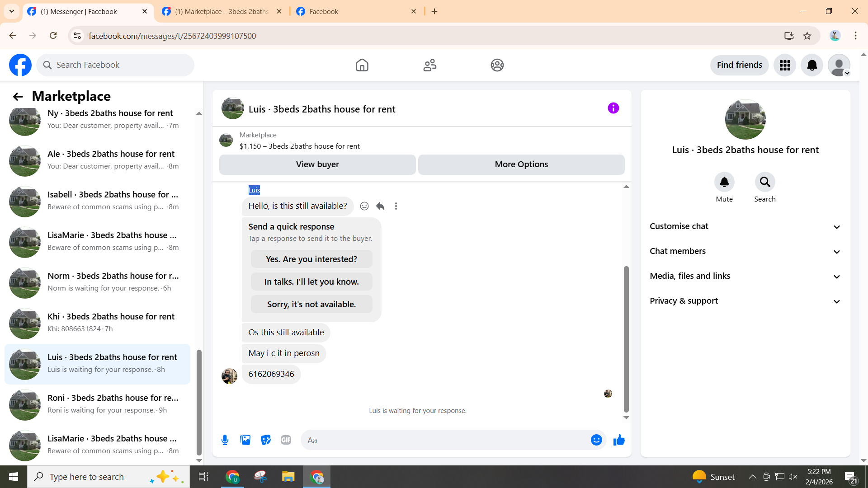Open the GIF picker
The height and width of the screenshot is (488, 868).
point(286,440)
